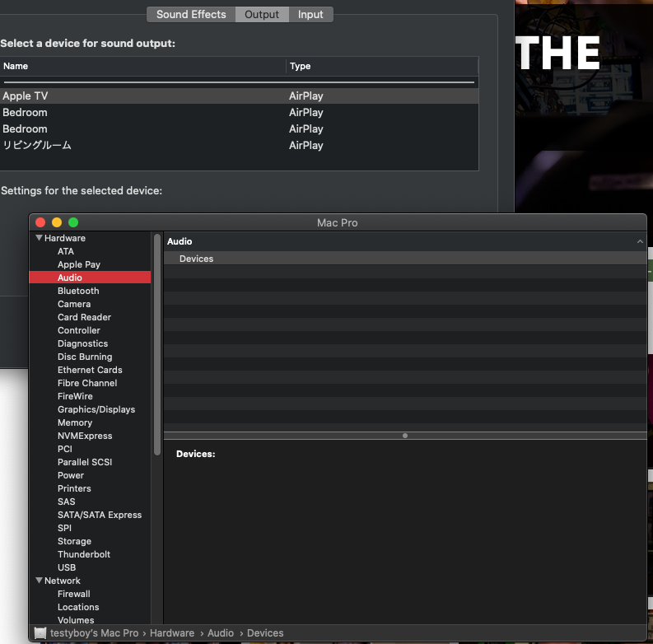Viewport: 653px width, 644px height.
Task: Select Card Reader in sidebar
Action: click(x=85, y=317)
